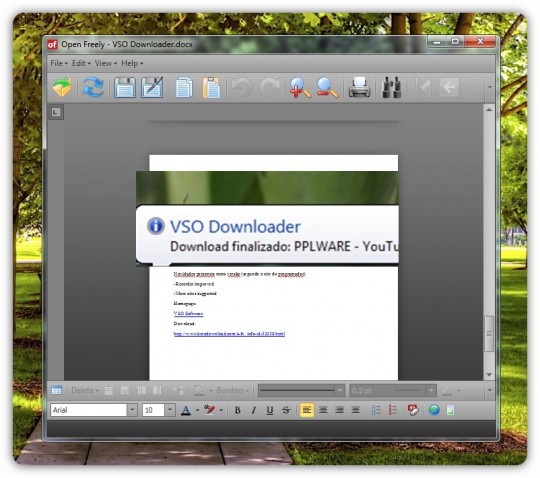Zoom out with the minus magnifier
This screenshot has height=478, width=540.
pos(327,87)
